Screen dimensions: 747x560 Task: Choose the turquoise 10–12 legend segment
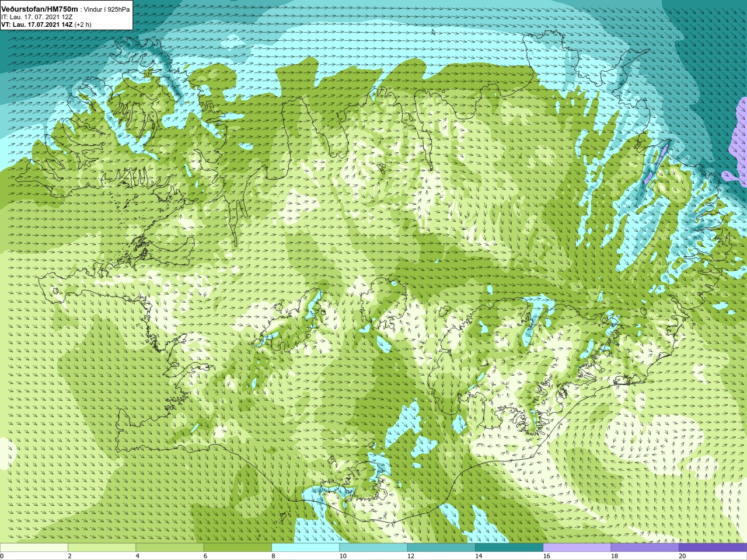click(x=373, y=548)
